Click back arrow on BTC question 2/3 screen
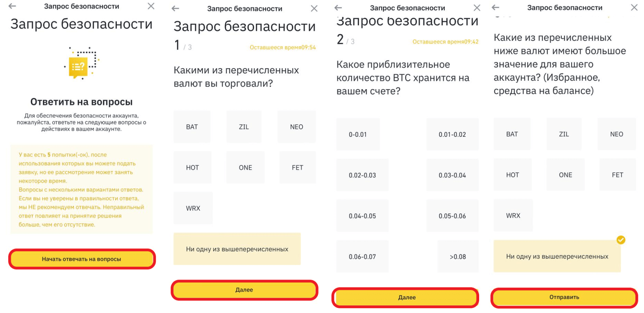Screen dimensions: 644x313 (x=338, y=8)
